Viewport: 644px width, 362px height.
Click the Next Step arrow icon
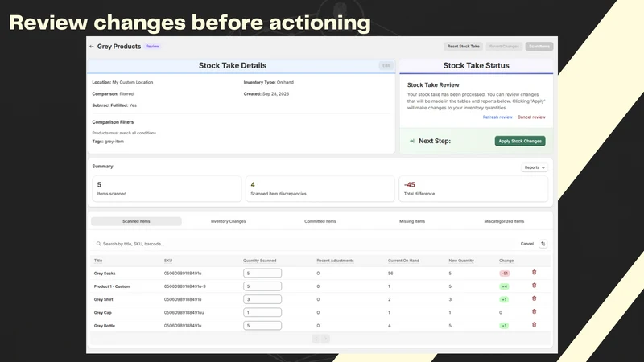pyautogui.click(x=412, y=141)
